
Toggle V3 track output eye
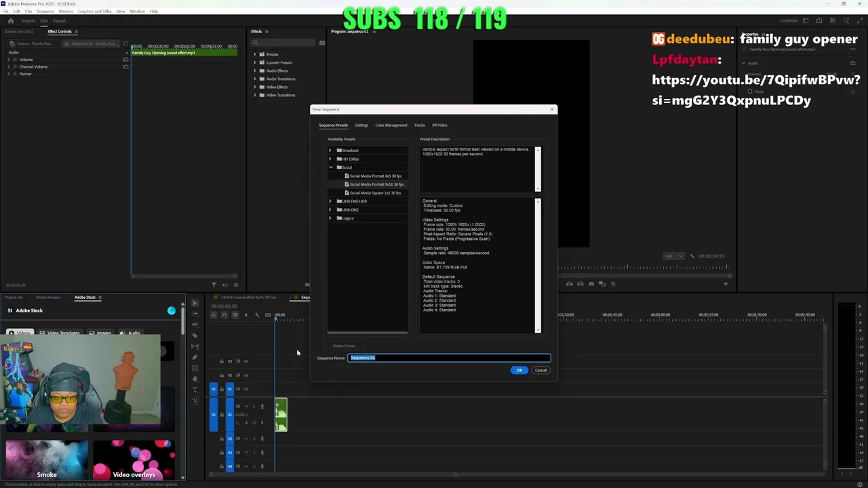click(x=245, y=361)
